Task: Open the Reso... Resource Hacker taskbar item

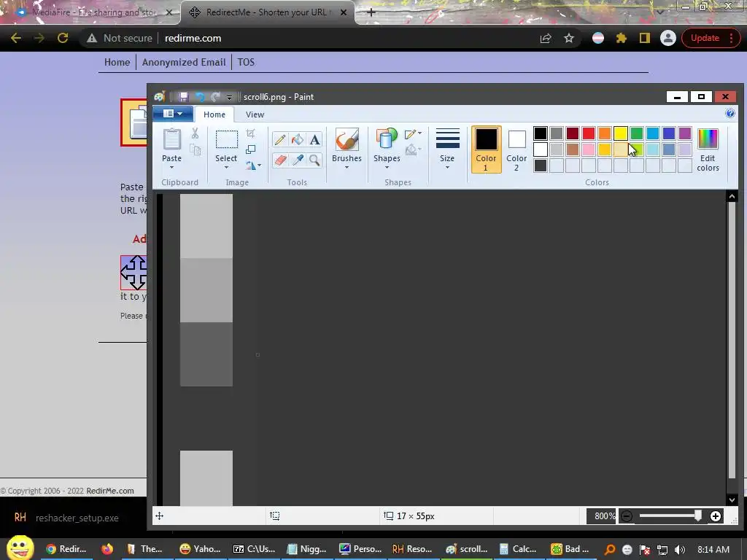Action: tap(413, 549)
